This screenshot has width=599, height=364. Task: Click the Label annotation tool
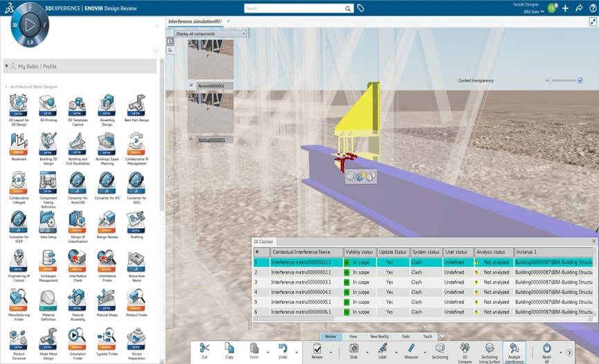point(382,351)
